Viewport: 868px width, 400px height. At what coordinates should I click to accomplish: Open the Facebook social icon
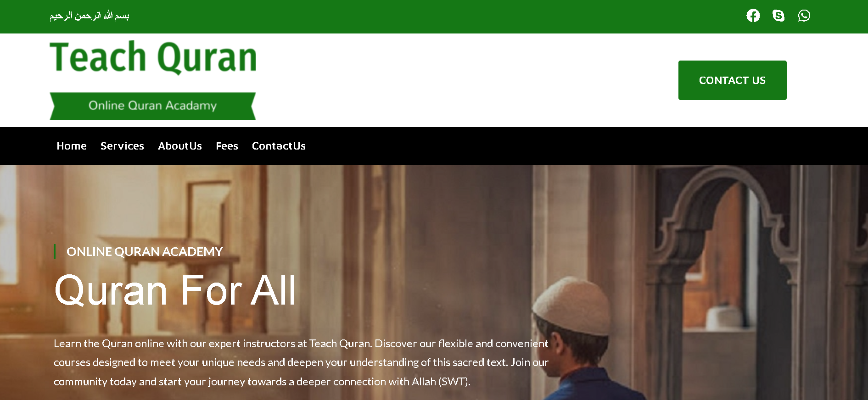coord(753,16)
